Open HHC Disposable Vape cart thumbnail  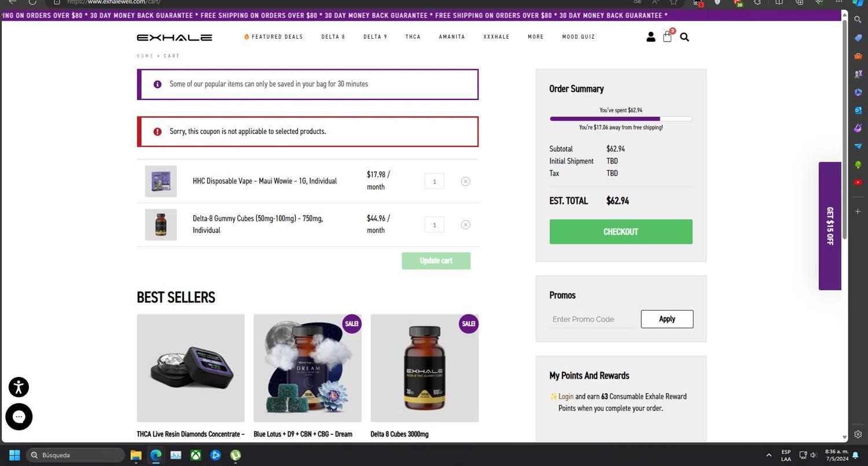161,182
